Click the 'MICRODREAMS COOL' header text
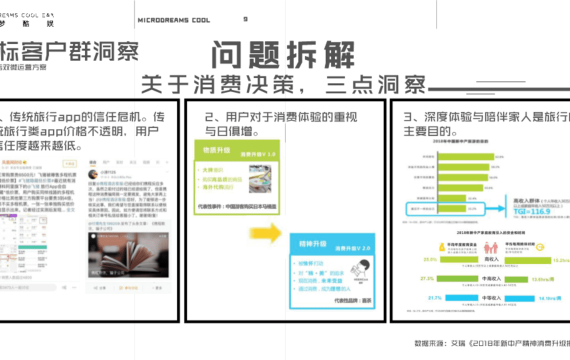Image resolution: width=570 pixels, height=360 pixels. point(174,20)
